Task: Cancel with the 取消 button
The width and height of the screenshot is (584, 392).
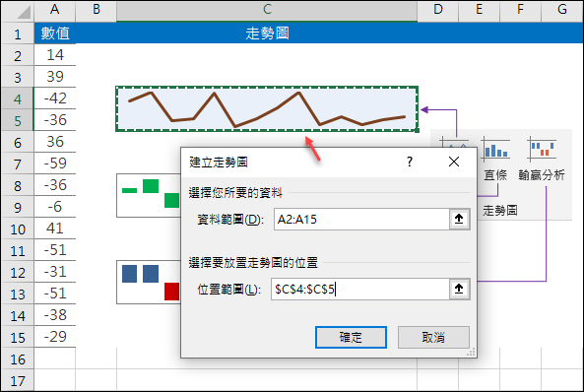Action: click(433, 337)
